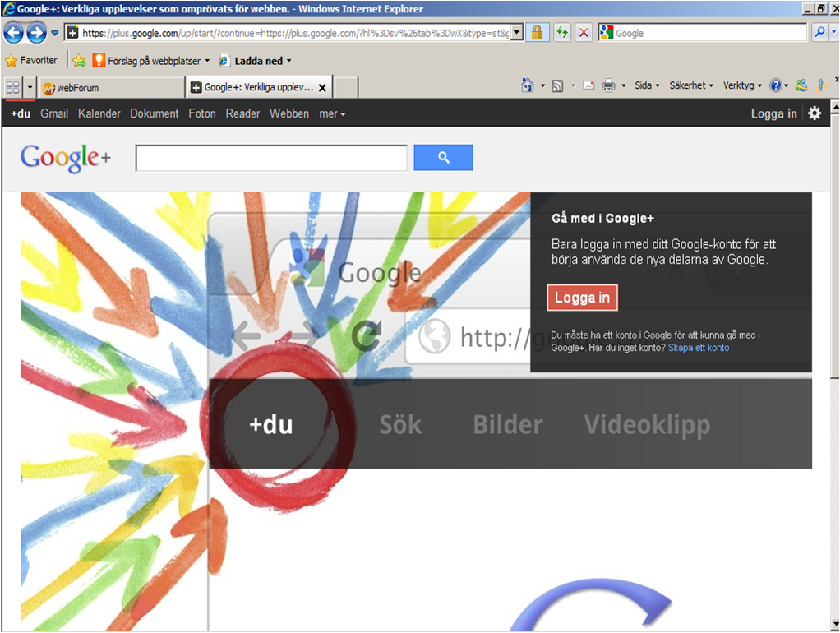Expand the Home button dropdown arrow
Image resolution: width=840 pixels, height=633 pixels.
pos(542,85)
